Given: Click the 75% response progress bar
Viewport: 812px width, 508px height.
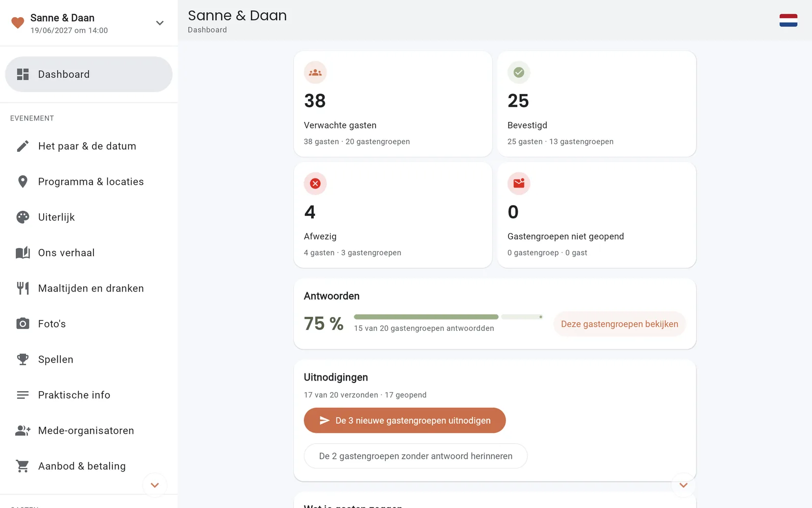Looking at the screenshot, I should [x=448, y=317].
